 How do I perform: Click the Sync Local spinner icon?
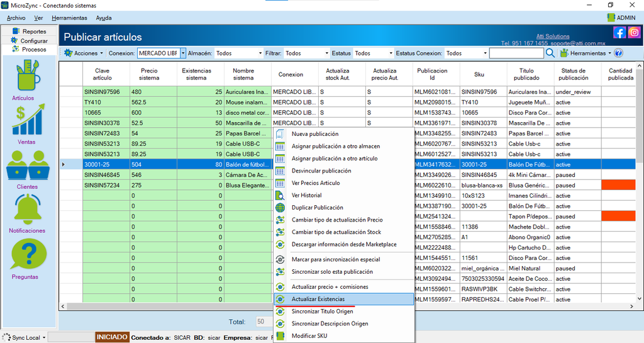point(6,337)
